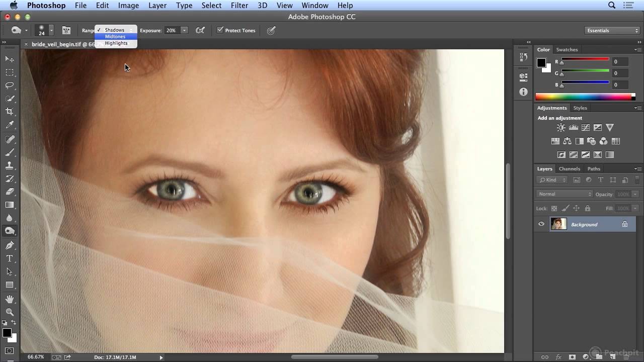The width and height of the screenshot is (644, 362).
Task: Add a Curves adjustment
Action: click(x=585, y=128)
